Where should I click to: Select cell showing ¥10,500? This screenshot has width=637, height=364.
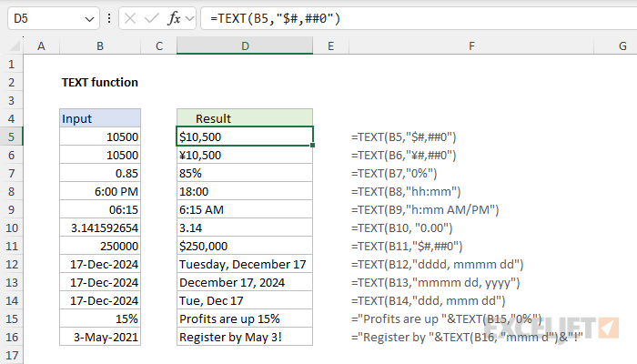(x=245, y=155)
